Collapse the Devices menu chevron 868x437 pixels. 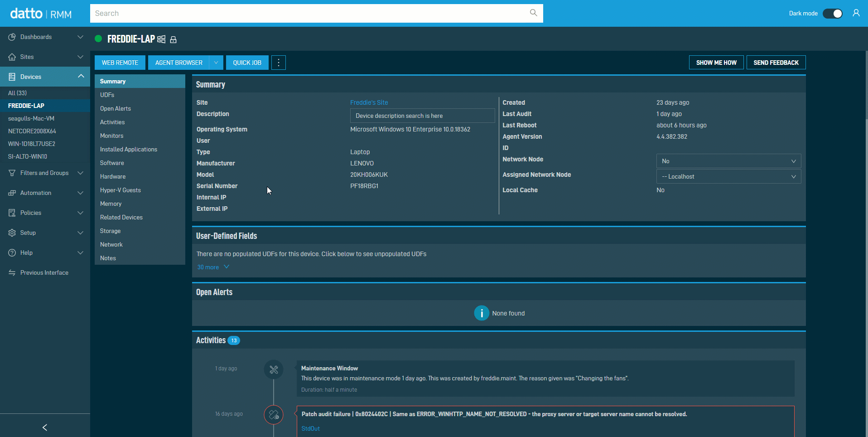pos(81,76)
